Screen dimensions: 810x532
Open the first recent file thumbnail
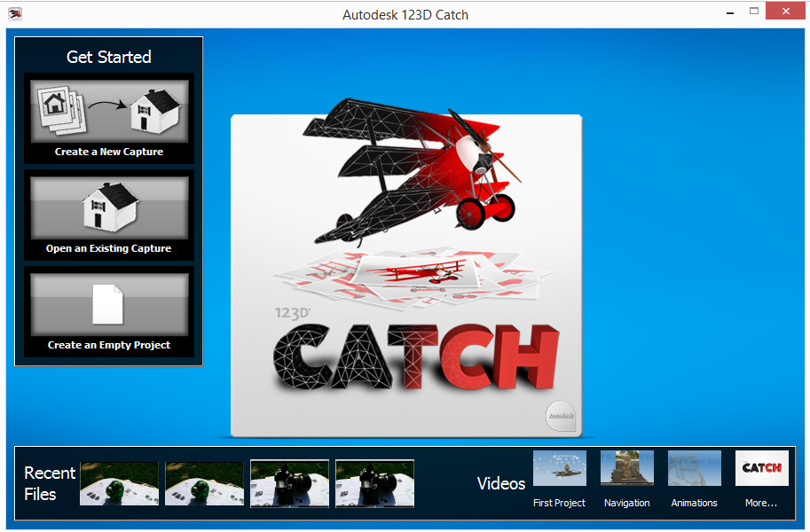[x=119, y=483]
